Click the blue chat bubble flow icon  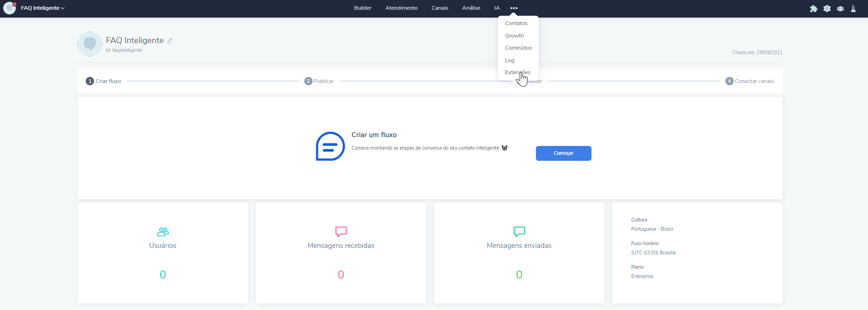click(330, 146)
